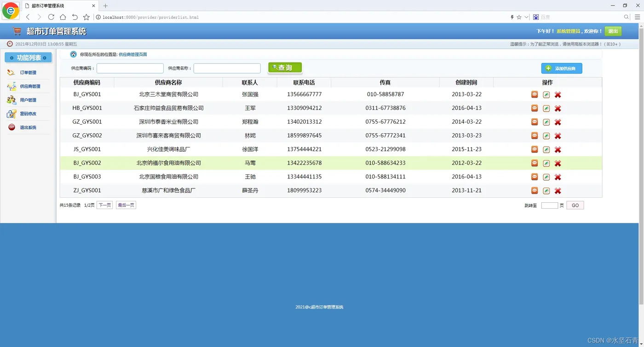The width and height of the screenshot is (644, 347).
Task: Click the Baidu search input box
Action: pos(581,17)
